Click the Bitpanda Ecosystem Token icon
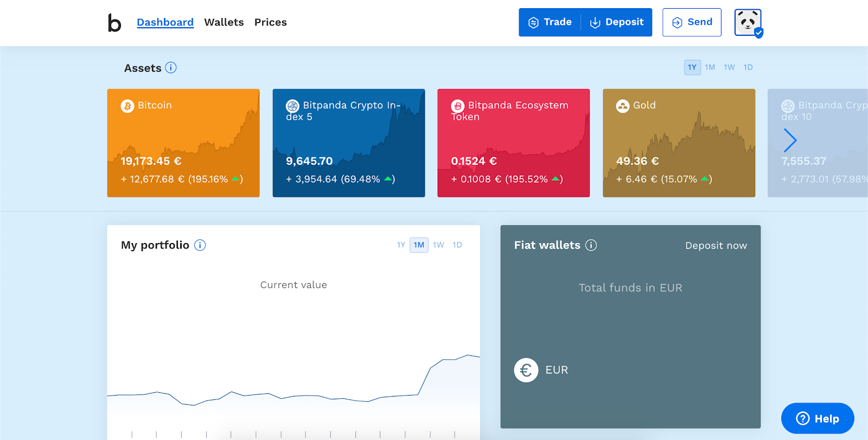This screenshot has height=440, width=868. click(x=457, y=106)
